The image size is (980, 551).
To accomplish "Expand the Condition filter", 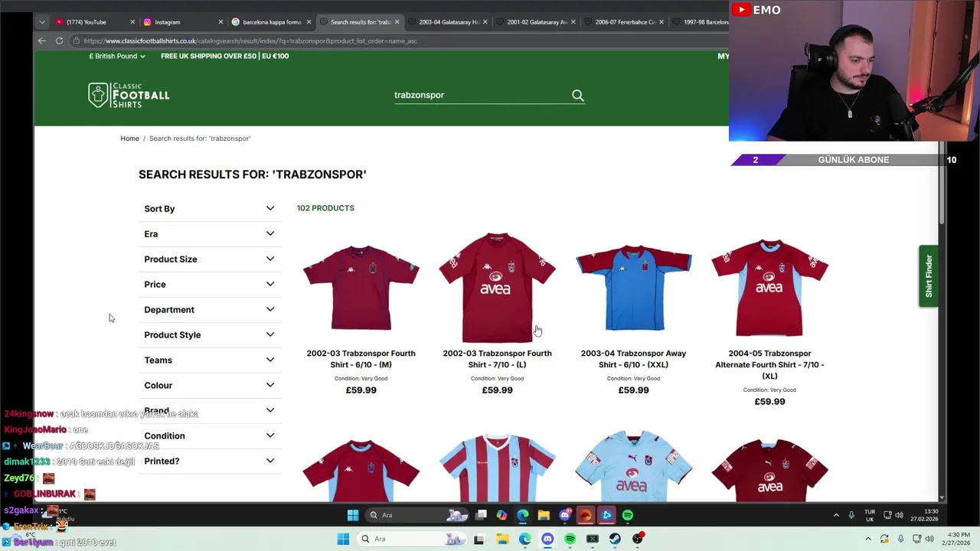I will point(209,435).
